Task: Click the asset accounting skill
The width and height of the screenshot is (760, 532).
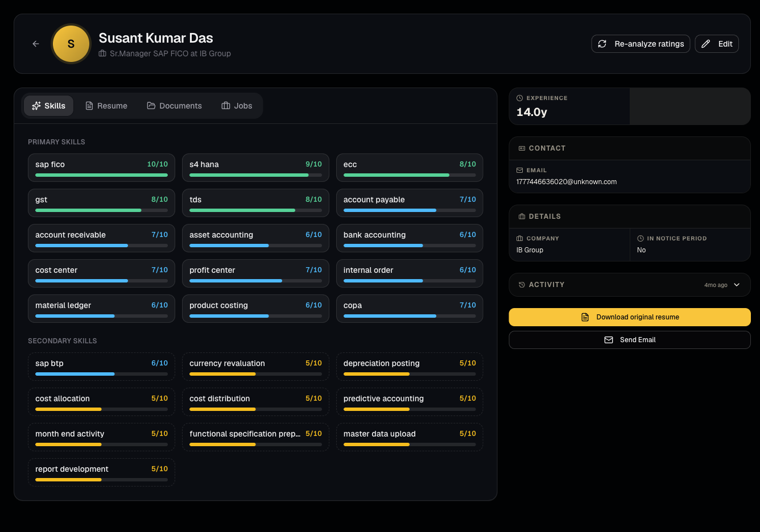Action: [255, 238]
